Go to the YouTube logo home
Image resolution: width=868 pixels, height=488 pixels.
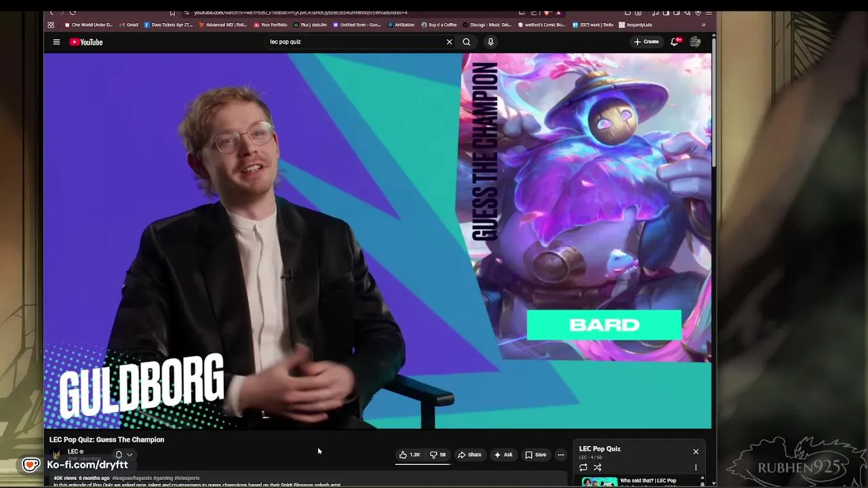pos(86,42)
